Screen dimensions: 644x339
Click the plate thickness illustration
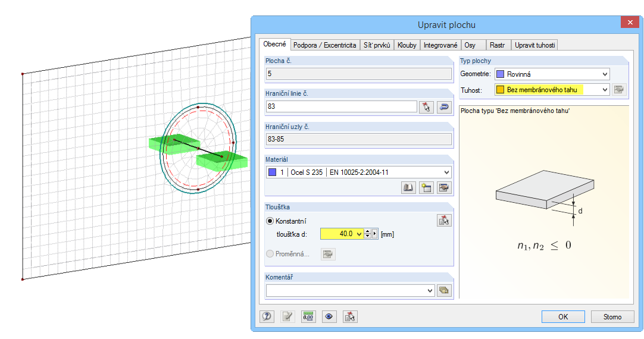545,197
